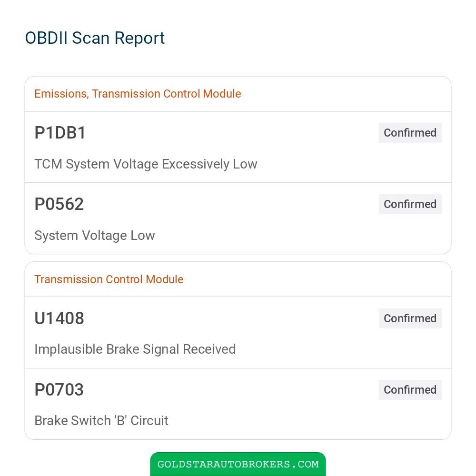Select Emissions, Transmission Control Module header
Viewport: 476px width, 476px height.
coord(138,94)
